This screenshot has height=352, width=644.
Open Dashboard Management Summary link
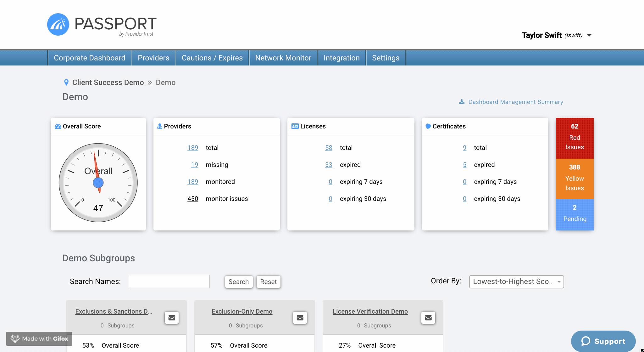click(x=516, y=102)
